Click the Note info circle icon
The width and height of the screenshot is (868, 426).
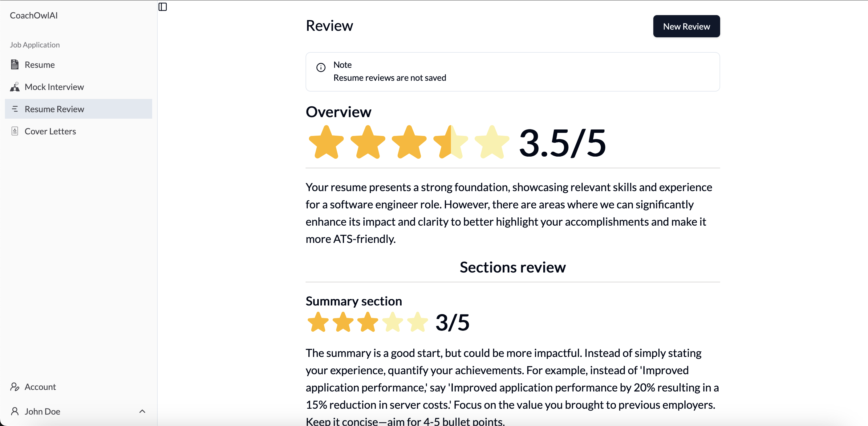click(x=321, y=68)
